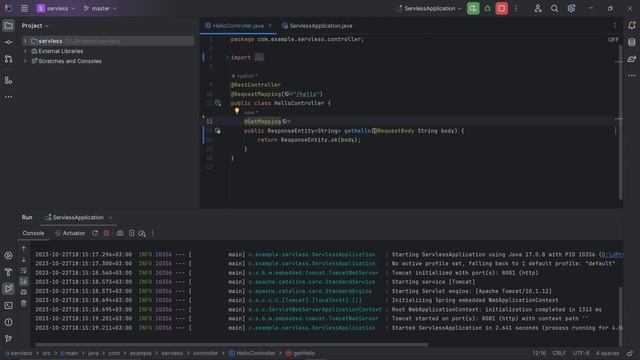Clear console with trash icon

tap(24, 303)
